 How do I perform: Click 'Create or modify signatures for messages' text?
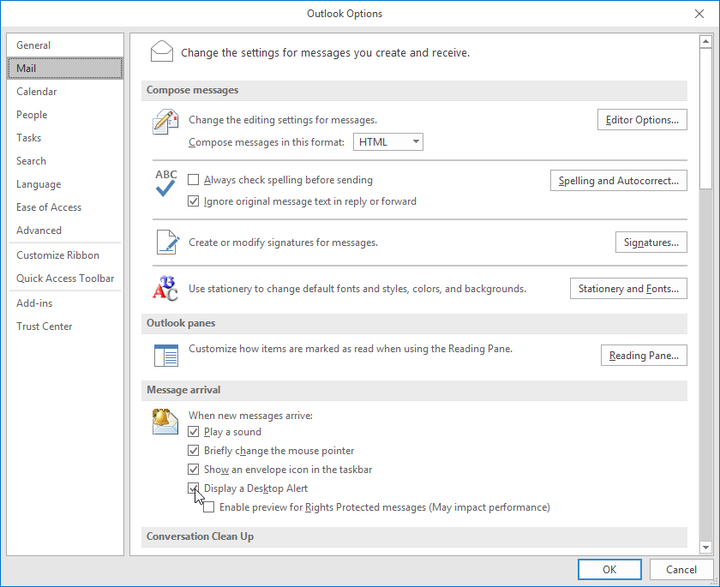point(283,242)
